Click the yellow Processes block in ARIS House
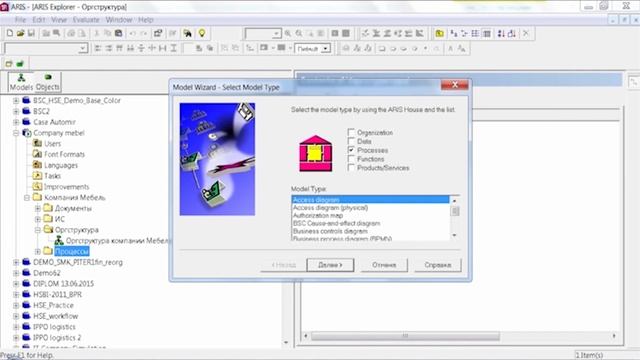Image resolution: width=640 pixels, height=360 pixels. 315,154
